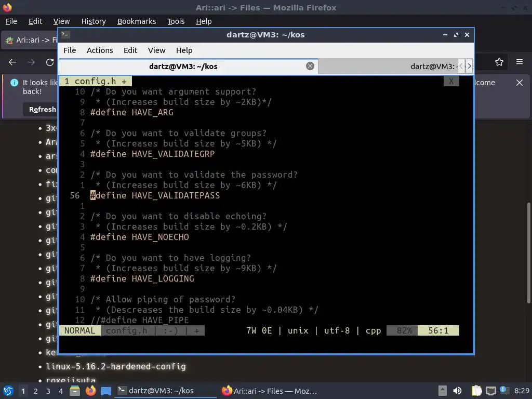
Task: Click the removable media eject tray icon
Action: point(442,391)
